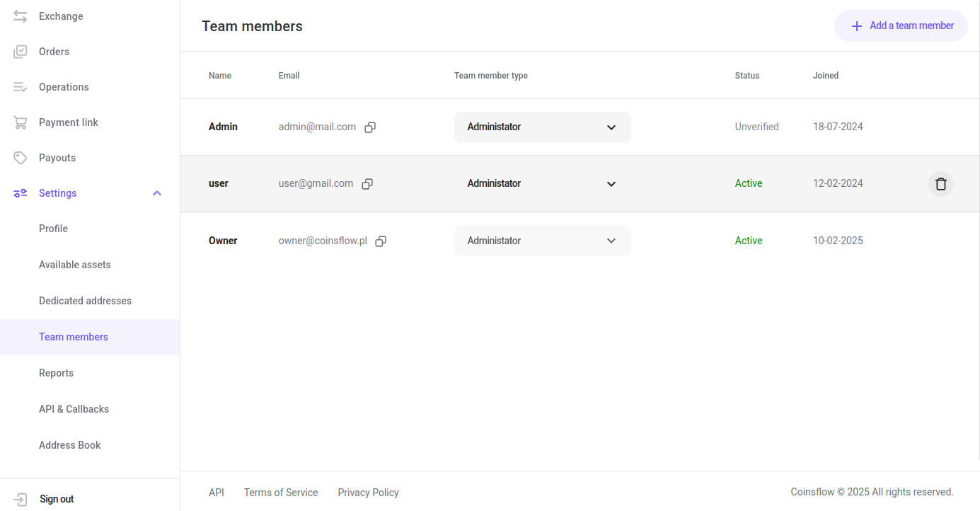Open the Privacy Policy link
This screenshot has width=980, height=511.
pos(368,493)
